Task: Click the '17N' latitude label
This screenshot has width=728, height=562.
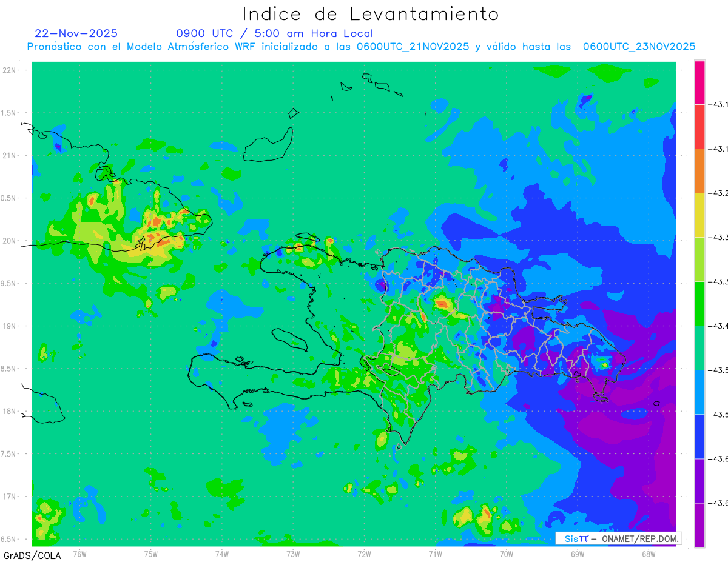Action: point(10,497)
